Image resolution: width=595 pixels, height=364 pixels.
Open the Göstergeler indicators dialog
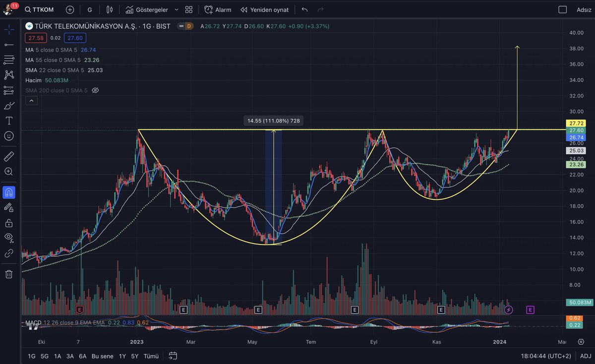146,9
